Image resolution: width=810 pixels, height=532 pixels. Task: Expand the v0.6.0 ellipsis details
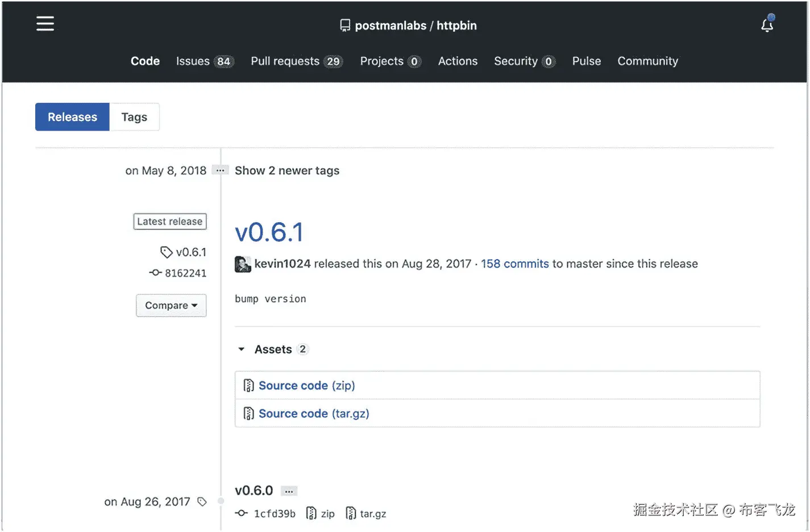click(x=289, y=491)
